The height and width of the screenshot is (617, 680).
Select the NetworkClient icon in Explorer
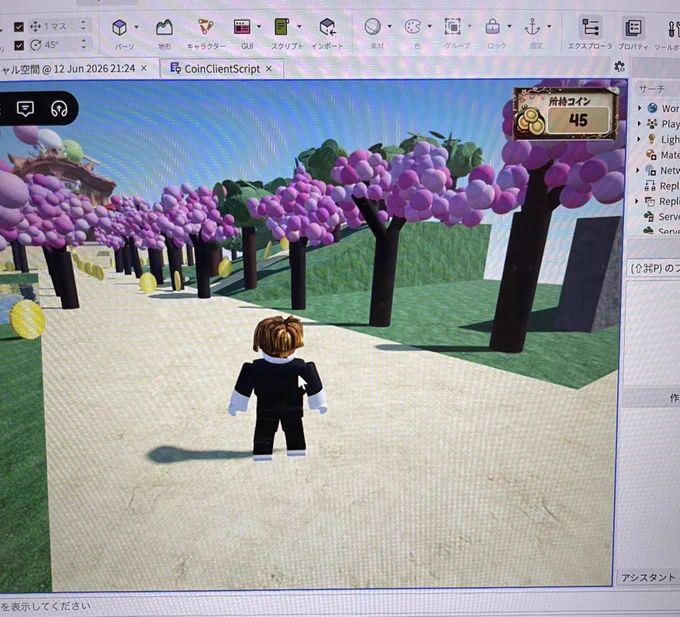point(651,170)
